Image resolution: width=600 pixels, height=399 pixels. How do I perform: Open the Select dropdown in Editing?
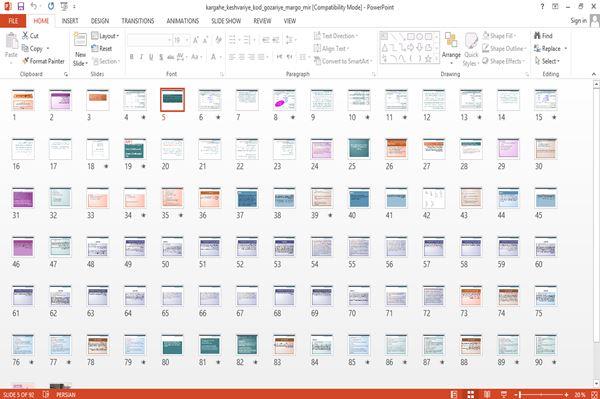pos(547,61)
